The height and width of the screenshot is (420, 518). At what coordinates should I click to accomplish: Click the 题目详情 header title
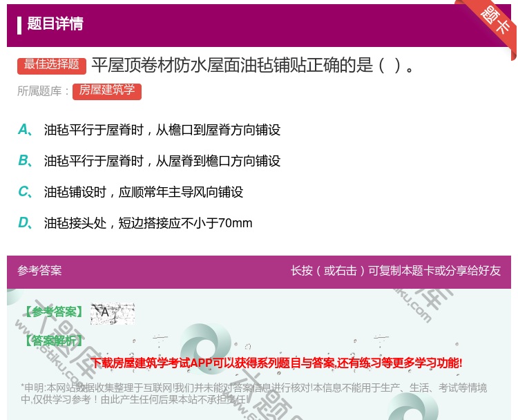[x=55, y=24]
